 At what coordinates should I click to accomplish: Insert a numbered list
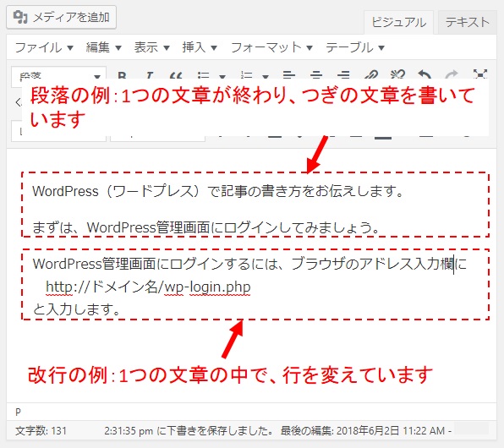pos(246,75)
